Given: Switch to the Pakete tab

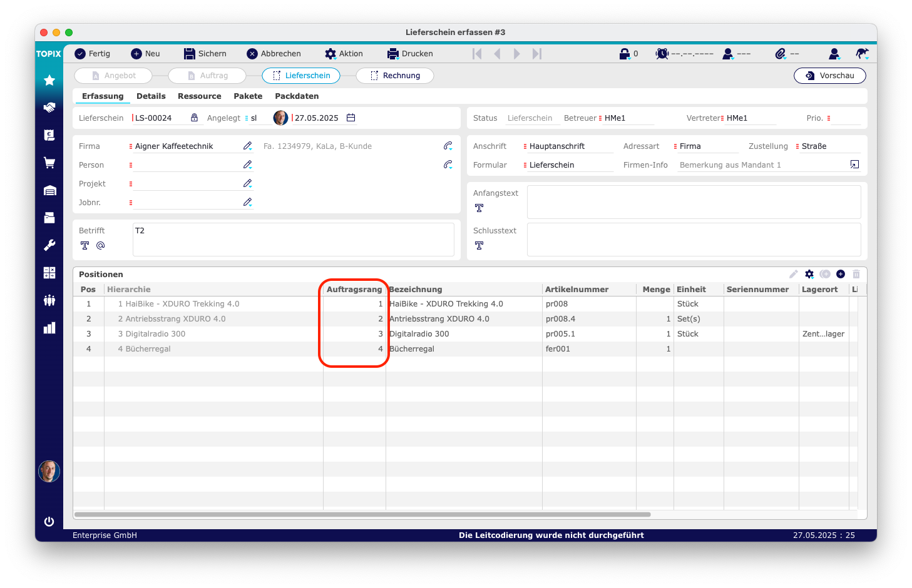Looking at the screenshot, I should 248,96.
